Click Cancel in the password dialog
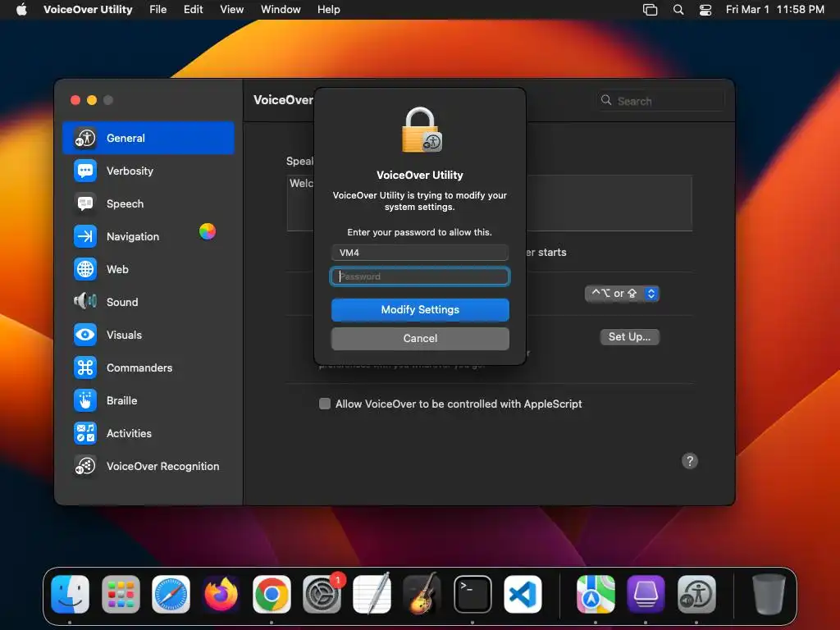 420,338
